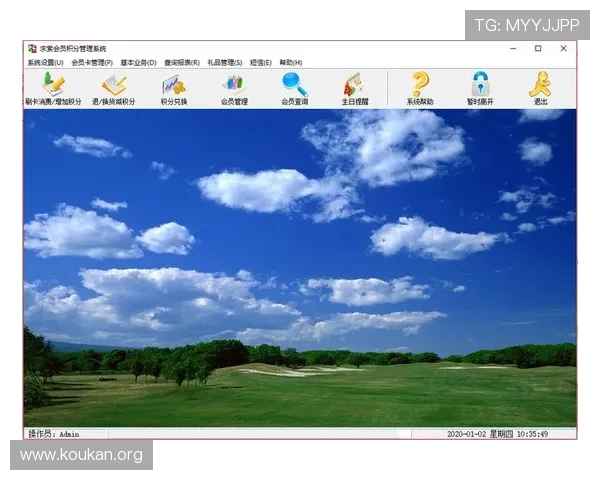The height and width of the screenshot is (480, 600).
Task: Open the 系统设置(U) menu
Action: click(46, 62)
